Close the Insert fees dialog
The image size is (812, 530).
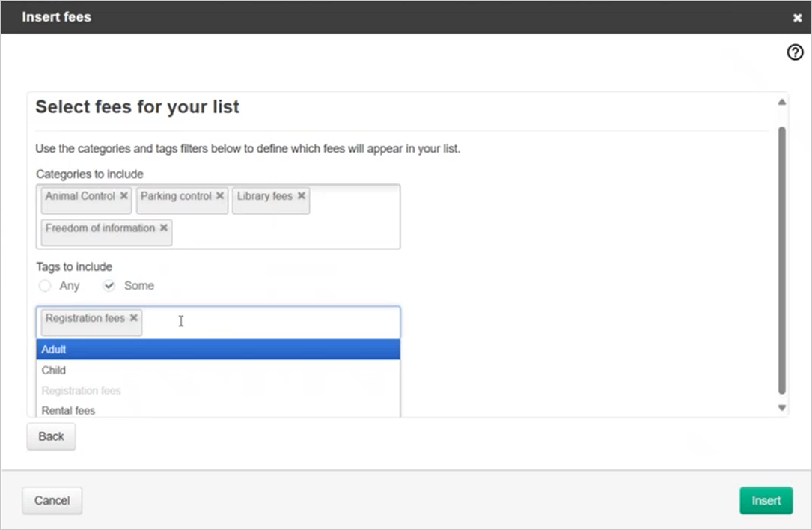(798, 18)
